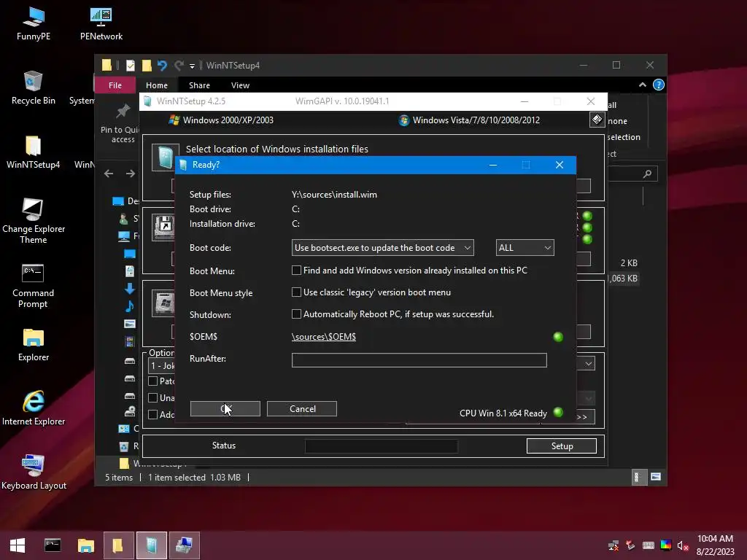This screenshot has height=560, width=747.
Task: Launch Internet Explorer from the desktop
Action: pyautogui.click(x=34, y=408)
